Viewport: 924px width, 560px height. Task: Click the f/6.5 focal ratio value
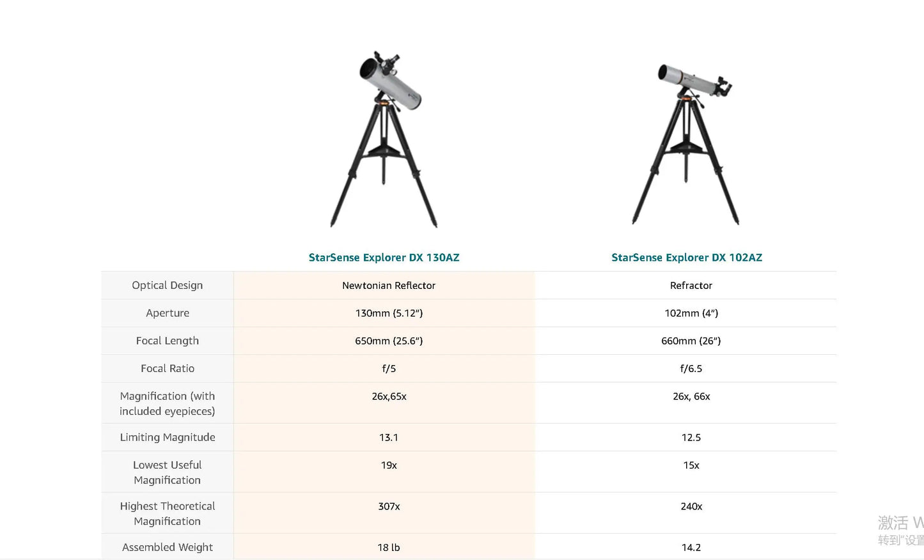pos(691,369)
